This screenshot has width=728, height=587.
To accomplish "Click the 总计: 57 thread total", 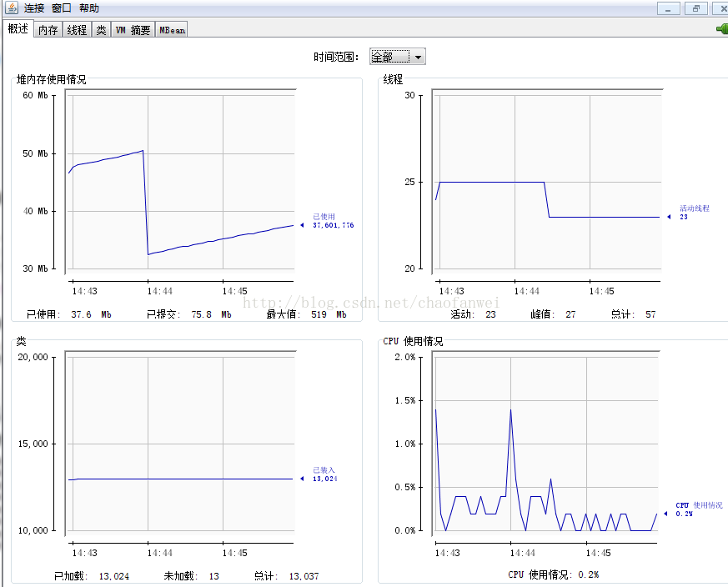I will [x=633, y=314].
